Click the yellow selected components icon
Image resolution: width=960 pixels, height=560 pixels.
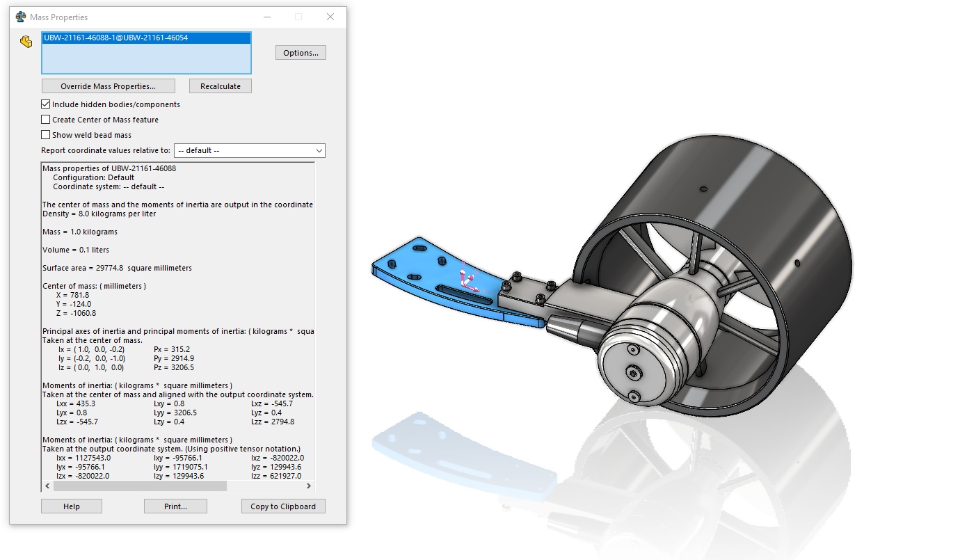pyautogui.click(x=26, y=42)
